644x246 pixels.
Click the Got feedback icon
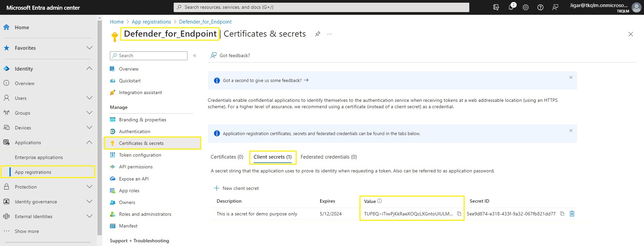point(213,55)
